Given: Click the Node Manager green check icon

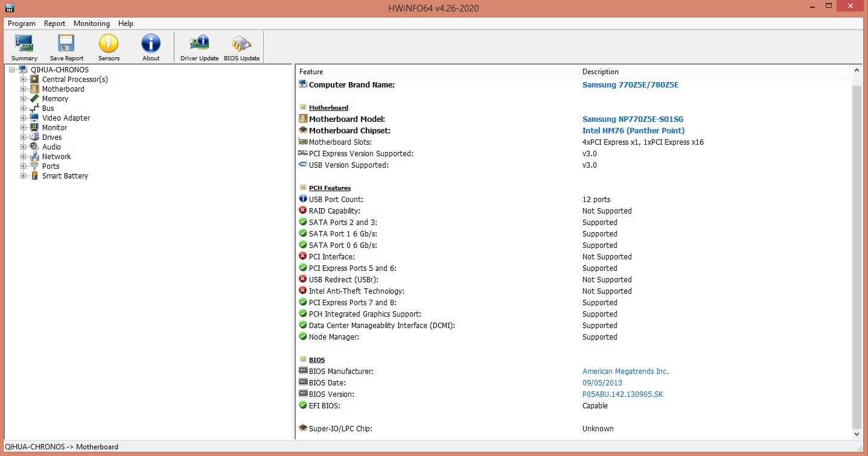Looking at the screenshot, I should point(303,337).
